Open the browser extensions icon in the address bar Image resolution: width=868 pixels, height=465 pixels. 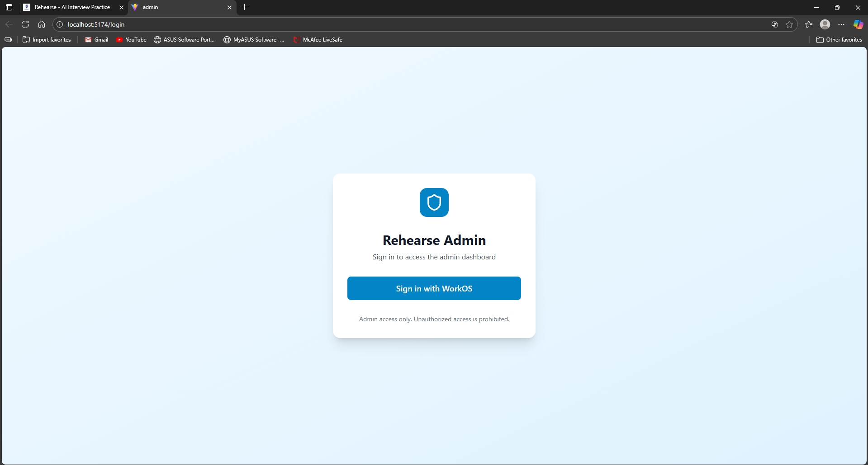click(775, 24)
